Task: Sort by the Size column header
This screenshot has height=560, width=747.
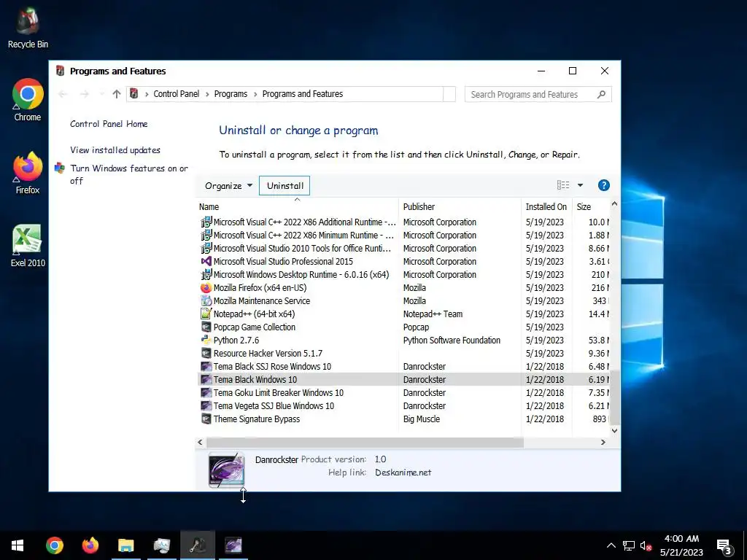Action: click(591, 206)
